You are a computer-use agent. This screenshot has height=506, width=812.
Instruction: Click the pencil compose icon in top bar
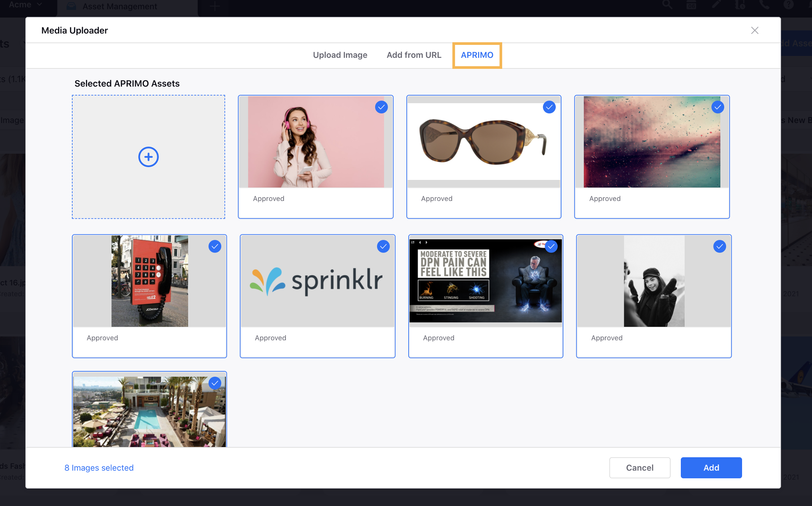(x=716, y=5)
